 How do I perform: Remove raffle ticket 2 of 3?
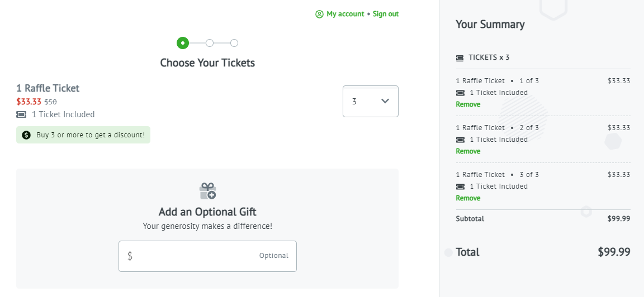click(468, 151)
